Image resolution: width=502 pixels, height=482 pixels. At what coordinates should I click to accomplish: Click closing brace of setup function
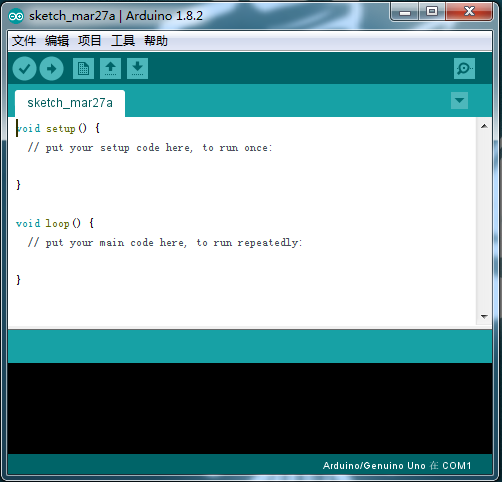[18, 185]
